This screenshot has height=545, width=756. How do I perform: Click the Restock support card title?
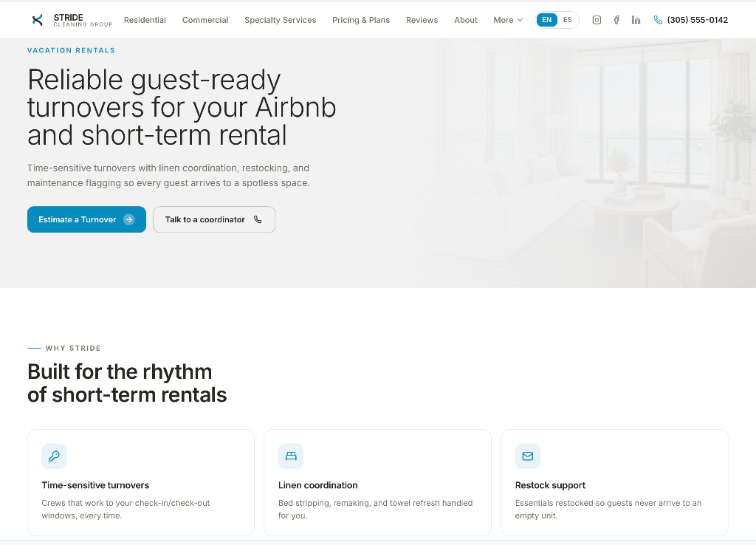550,485
